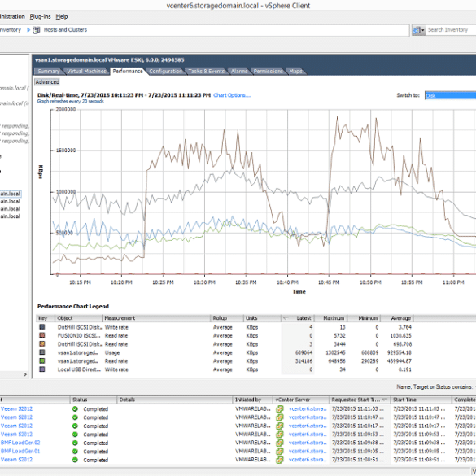The image size is (476, 476).
Task: Sort legend by the Object column header
Action: (78, 318)
